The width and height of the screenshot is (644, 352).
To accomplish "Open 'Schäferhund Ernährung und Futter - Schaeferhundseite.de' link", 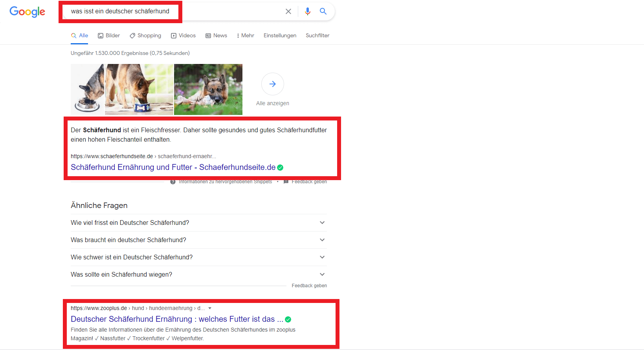I will (173, 167).
